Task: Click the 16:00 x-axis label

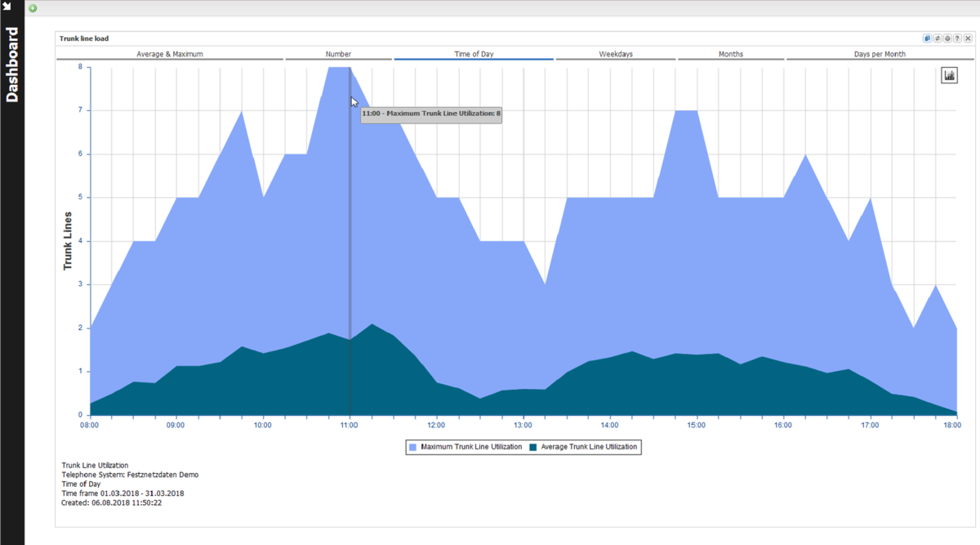Action: (782, 425)
